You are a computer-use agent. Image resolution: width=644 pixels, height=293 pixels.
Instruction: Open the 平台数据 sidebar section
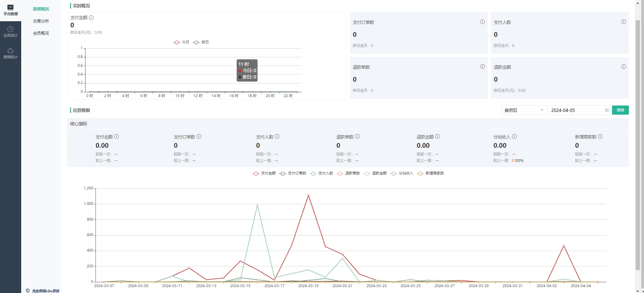pyautogui.click(x=10, y=10)
